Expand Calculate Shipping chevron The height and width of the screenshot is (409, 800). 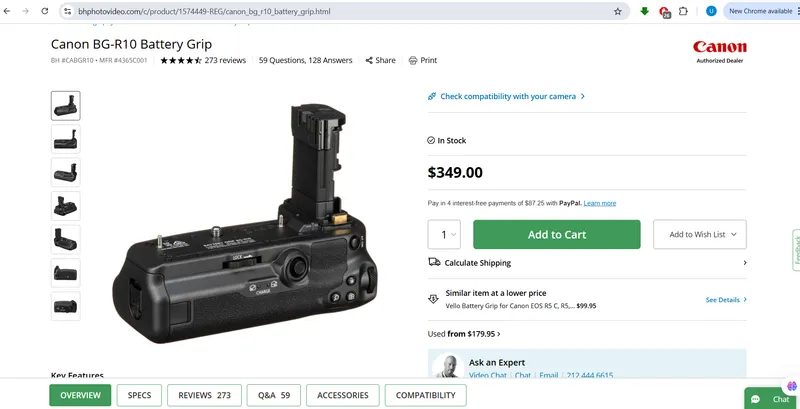[x=744, y=263]
